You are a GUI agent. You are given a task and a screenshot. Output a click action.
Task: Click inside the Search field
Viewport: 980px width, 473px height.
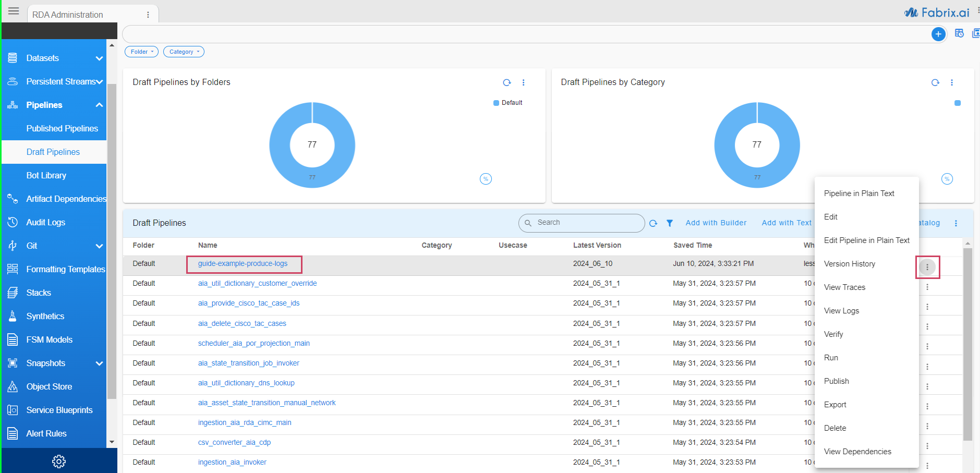coord(580,223)
